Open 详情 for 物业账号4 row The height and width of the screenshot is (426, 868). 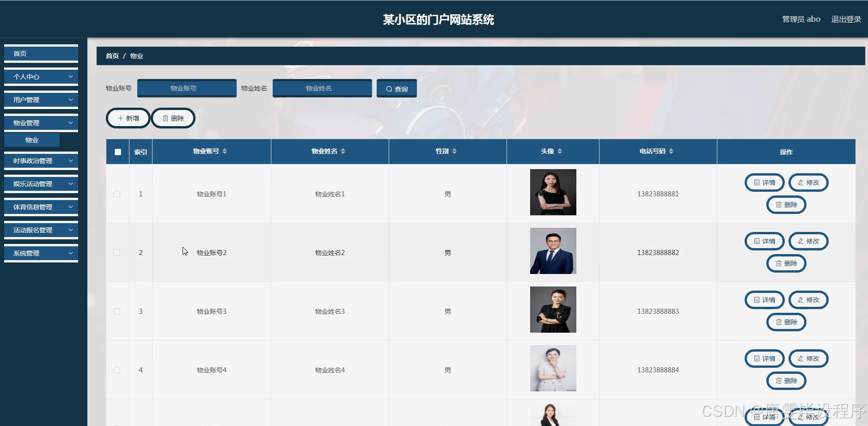(x=764, y=359)
